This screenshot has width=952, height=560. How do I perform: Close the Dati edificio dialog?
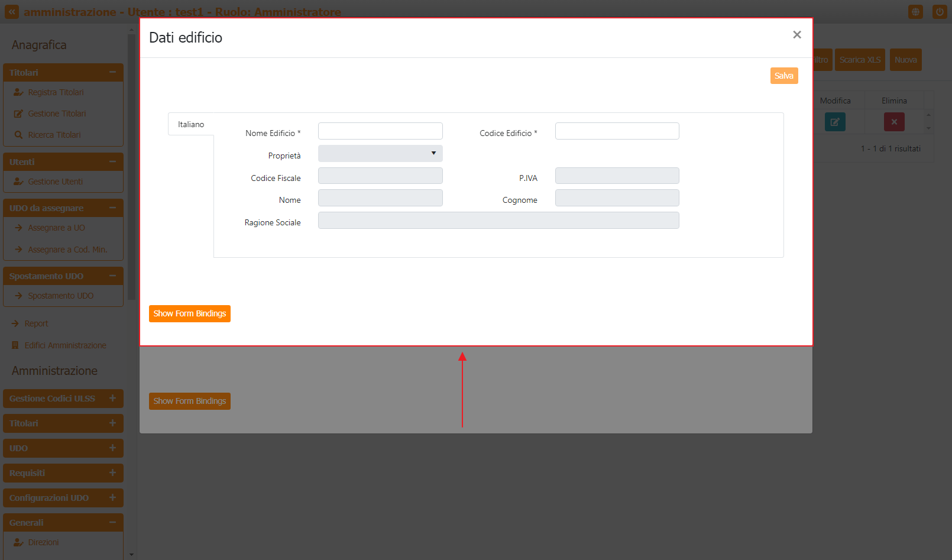tap(796, 35)
